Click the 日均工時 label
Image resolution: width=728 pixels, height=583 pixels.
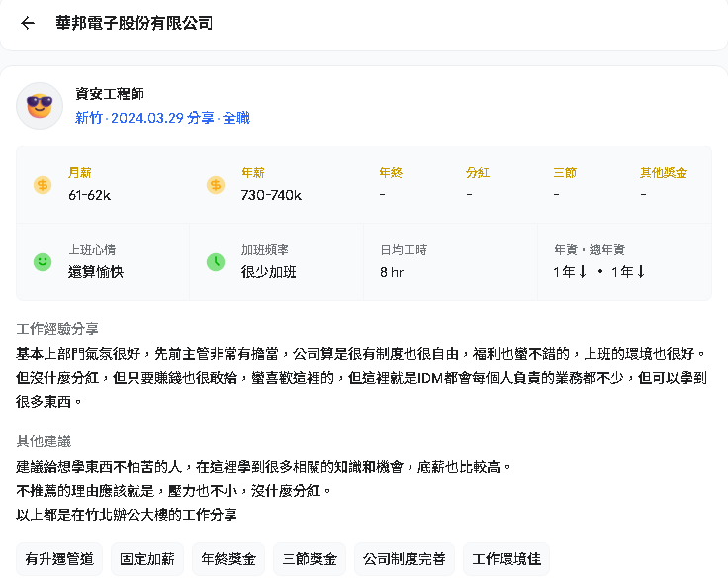(404, 249)
